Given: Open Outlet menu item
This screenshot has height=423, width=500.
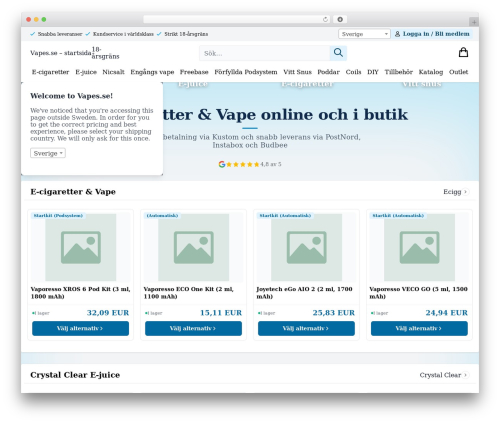Looking at the screenshot, I should coord(458,72).
